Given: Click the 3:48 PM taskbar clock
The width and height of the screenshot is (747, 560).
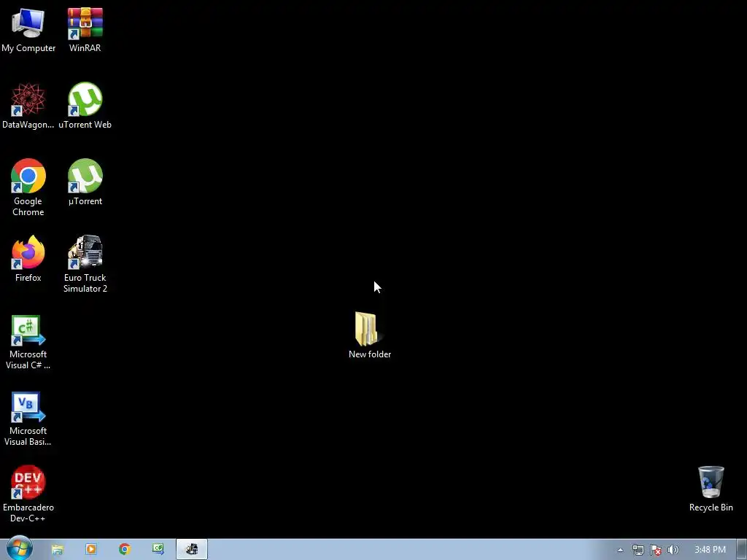Looking at the screenshot, I should coord(710,550).
